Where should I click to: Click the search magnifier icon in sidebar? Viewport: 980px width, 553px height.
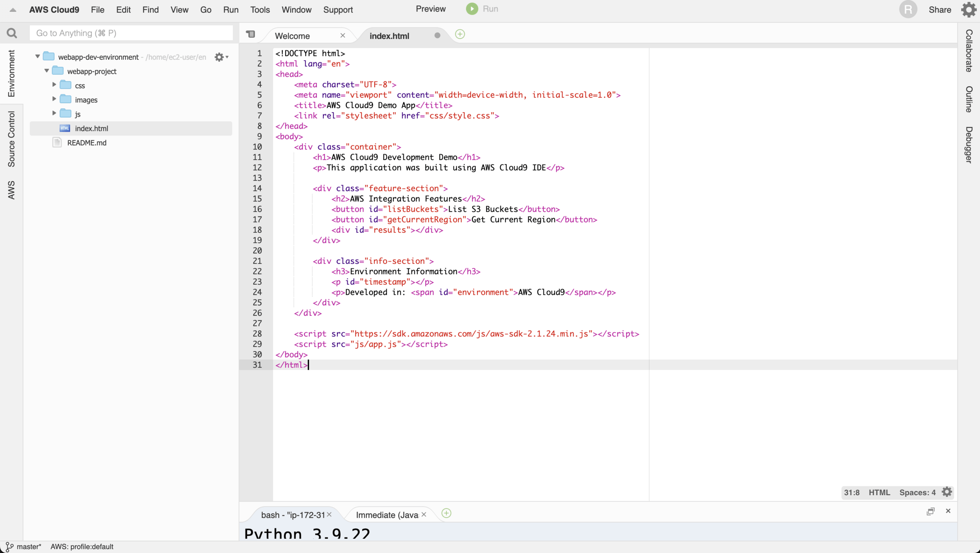[12, 33]
